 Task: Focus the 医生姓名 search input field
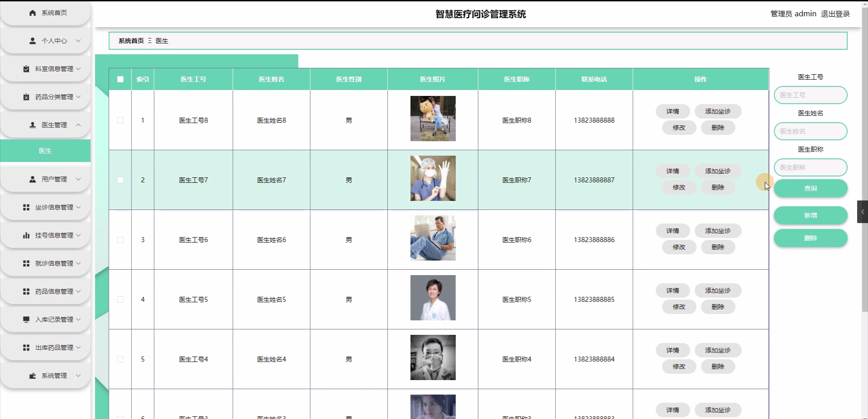[x=811, y=131]
